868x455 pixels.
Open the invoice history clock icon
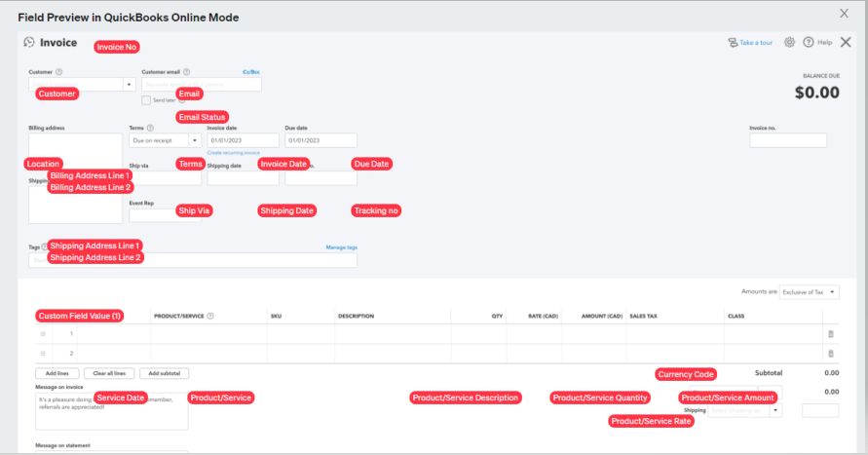[x=29, y=42]
